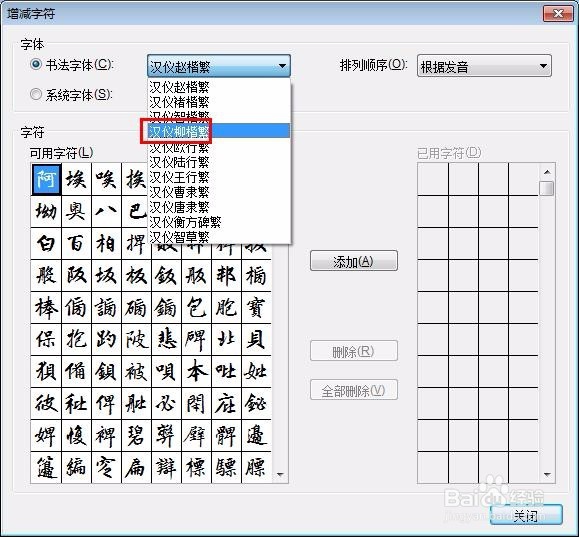The image size is (579, 537).
Task: Select the 必 character cell
Action: tap(166, 403)
